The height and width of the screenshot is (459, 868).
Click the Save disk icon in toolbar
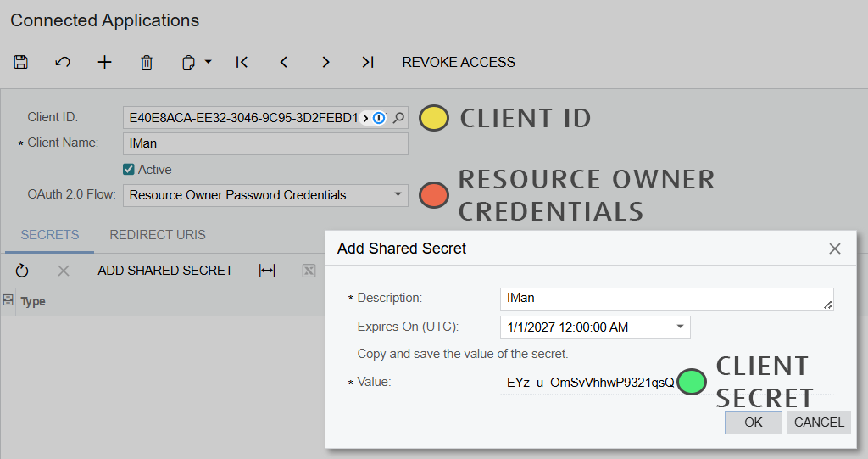click(x=21, y=62)
